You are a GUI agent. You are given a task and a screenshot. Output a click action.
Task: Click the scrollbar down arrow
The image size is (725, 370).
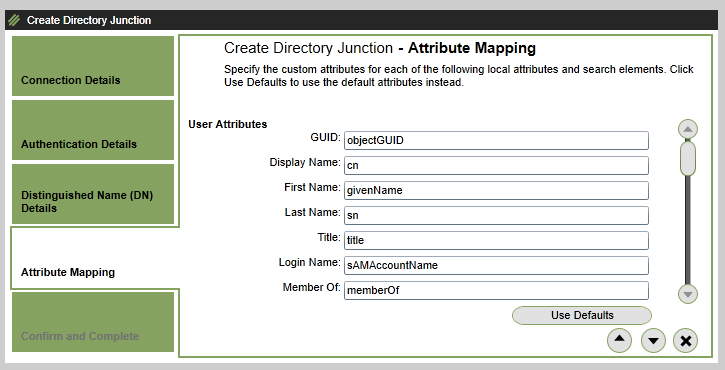point(688,294)
